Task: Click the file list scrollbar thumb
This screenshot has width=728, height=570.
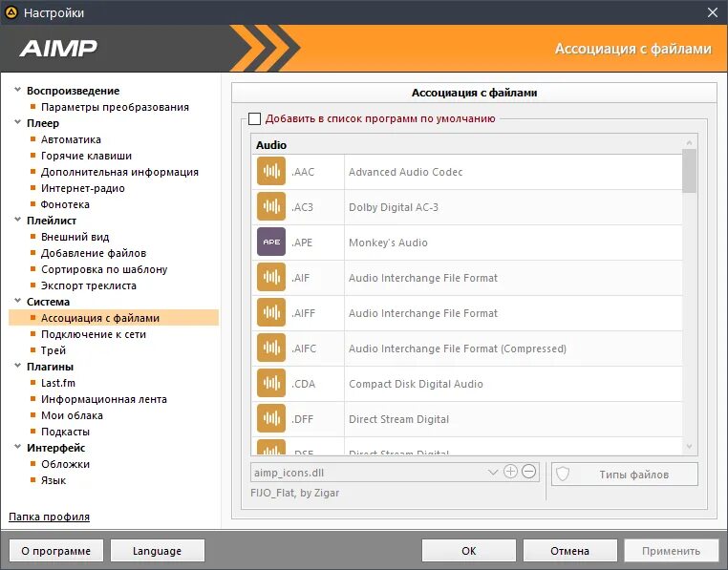Action: pos(689,170)
